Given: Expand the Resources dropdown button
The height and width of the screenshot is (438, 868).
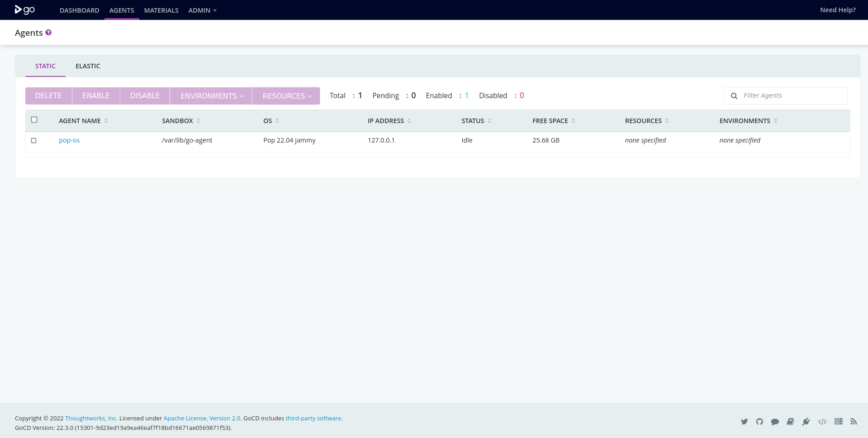Looking at the screenshot, I should click(286, 96).
